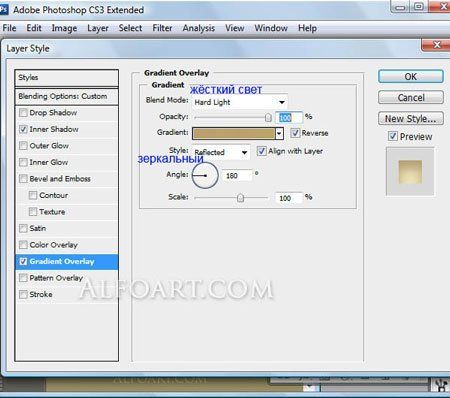Enable the Bevel and Emboss checkbox

[x=23, y=179]
